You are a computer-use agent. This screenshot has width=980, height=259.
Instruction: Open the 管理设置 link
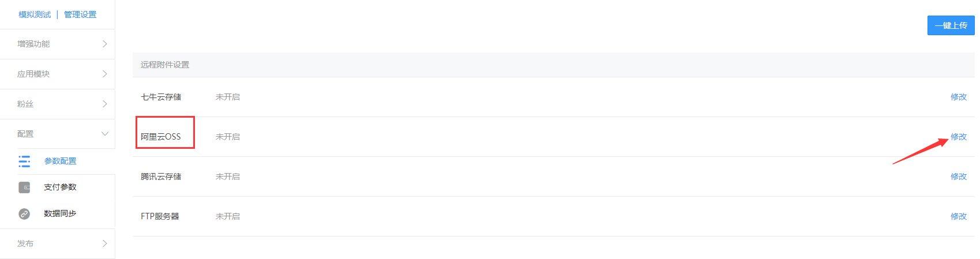[80, 14]
